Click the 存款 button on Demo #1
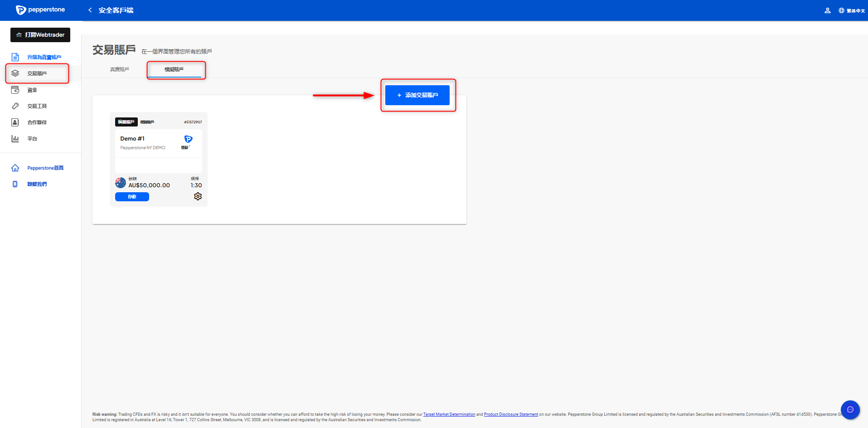 132,197
